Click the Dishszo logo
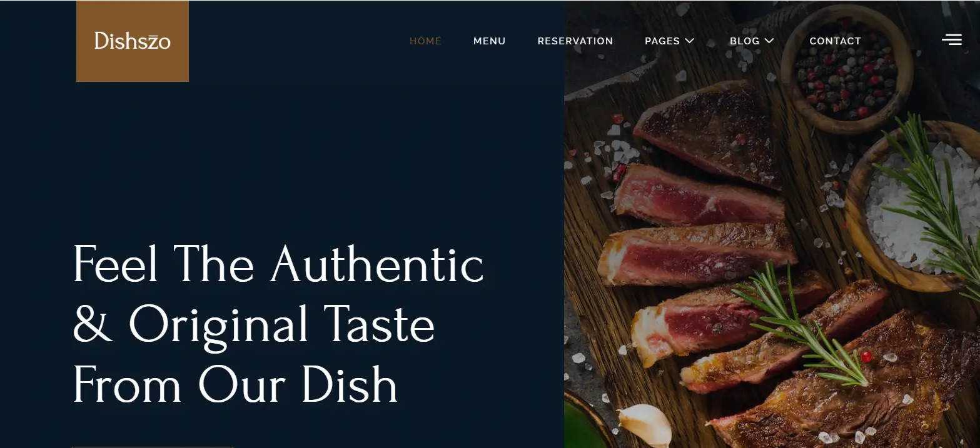The width and height of the screenshot is (980, 448). [133, 41]
